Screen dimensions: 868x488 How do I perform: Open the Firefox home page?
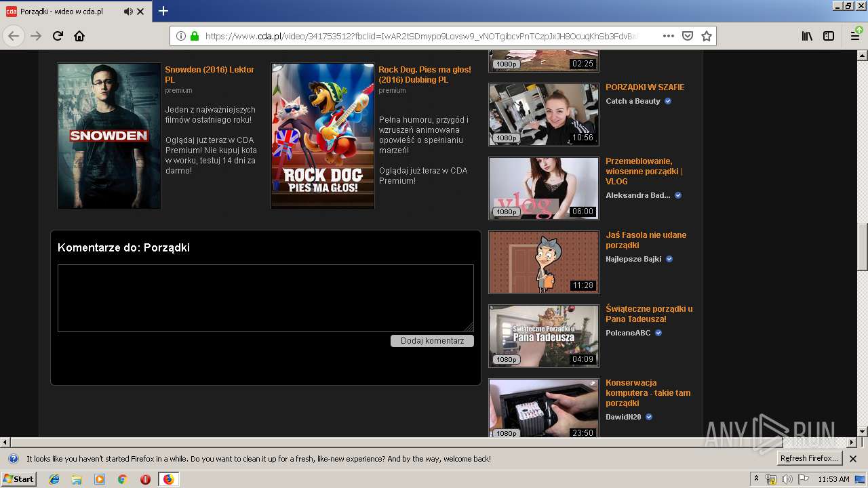pyautogui.click(x=79, y=36)
